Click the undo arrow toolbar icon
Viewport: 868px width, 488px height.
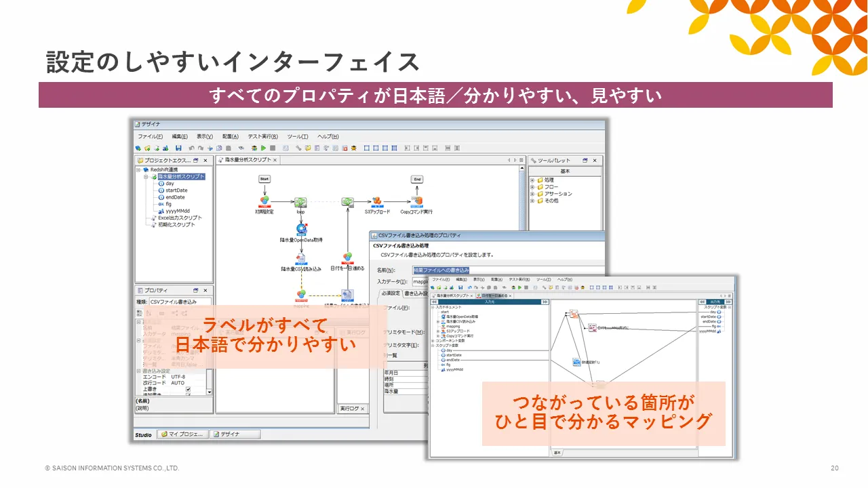click(x=192, y=148)
